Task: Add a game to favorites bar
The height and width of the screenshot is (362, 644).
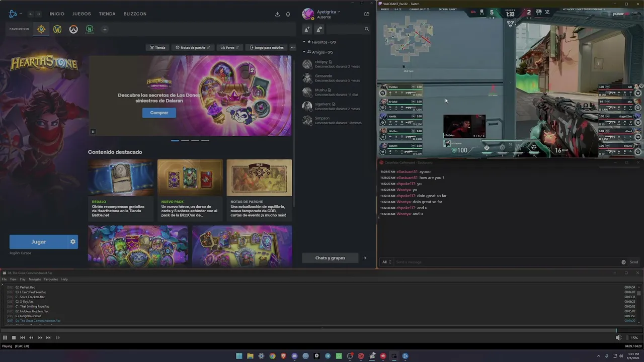Action: point(105,29)
